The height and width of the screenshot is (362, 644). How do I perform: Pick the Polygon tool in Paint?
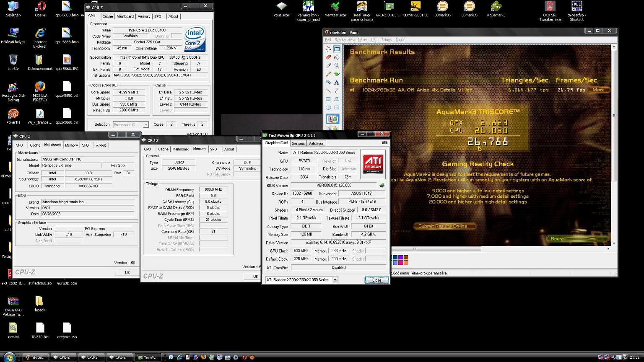(337, 99)
